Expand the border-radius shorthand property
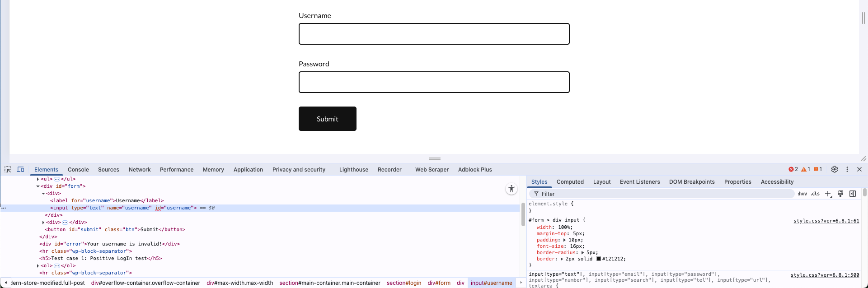Screen dimensions: 868x288 582,253
